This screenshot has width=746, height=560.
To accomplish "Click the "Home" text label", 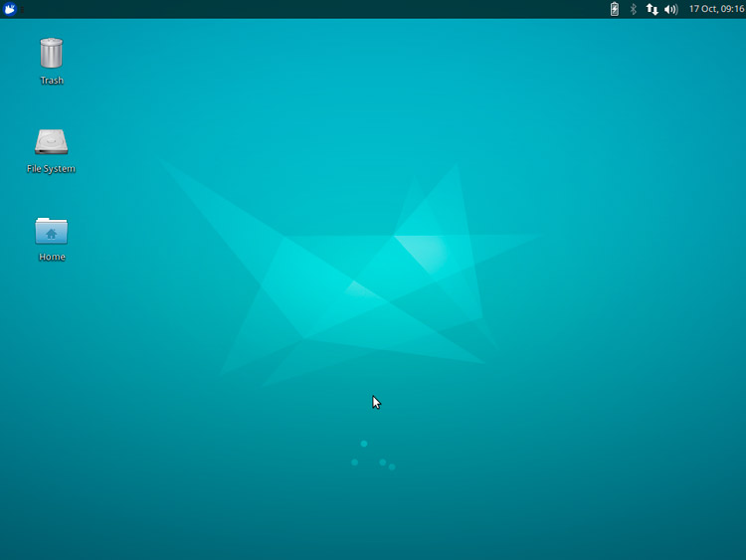I will (51, 257).
